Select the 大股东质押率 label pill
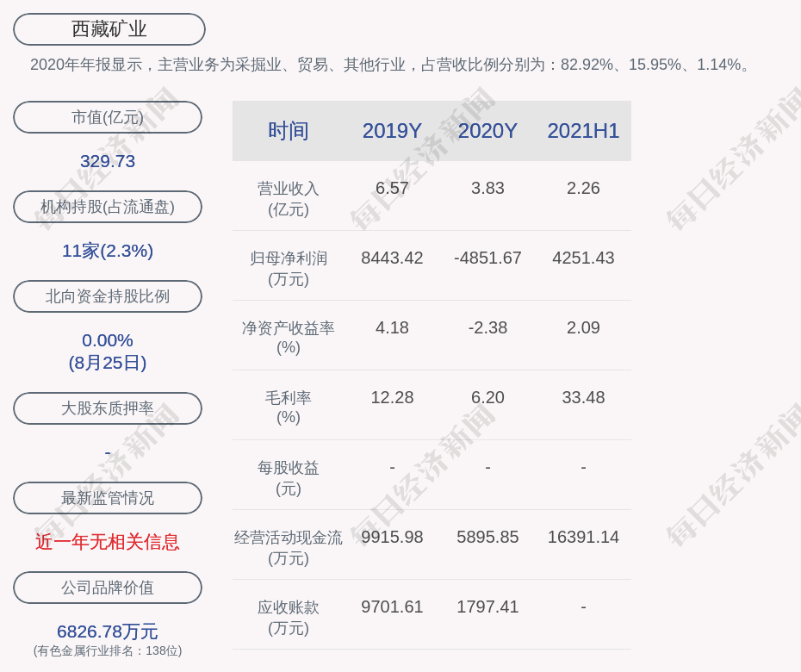Image resolution: width=801 pixels, height=672 pixels. click(108, 408)
